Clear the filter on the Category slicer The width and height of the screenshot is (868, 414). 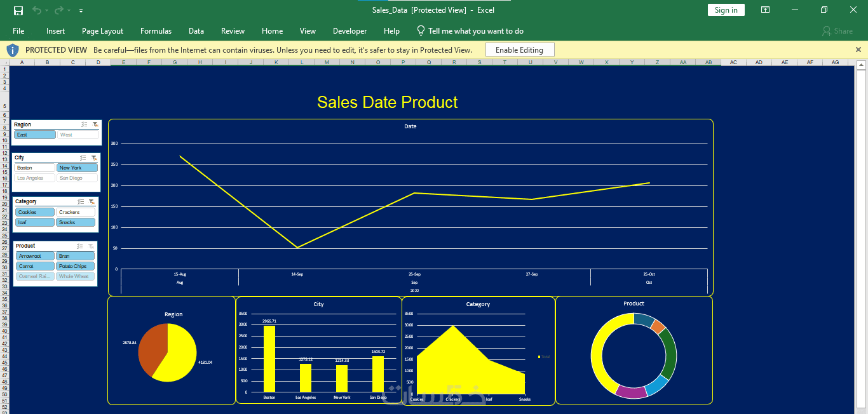(92, 201)
